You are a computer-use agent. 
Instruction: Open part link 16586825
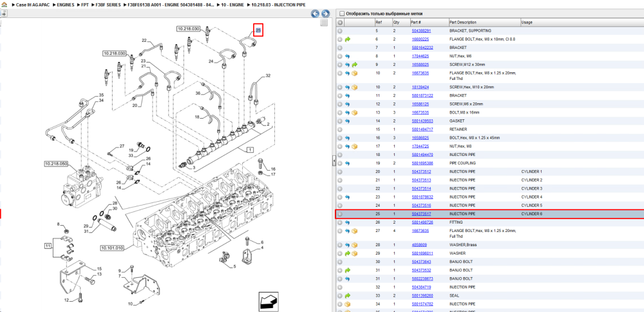click(420, 138)
